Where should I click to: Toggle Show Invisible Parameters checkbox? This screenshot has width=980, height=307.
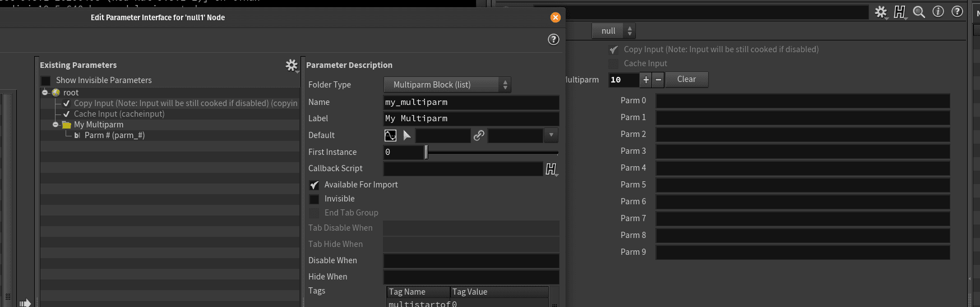(46, 81)
